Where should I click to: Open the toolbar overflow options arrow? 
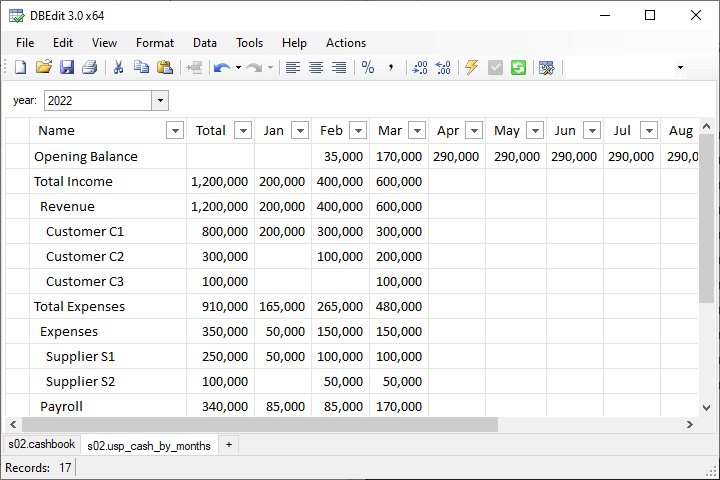[x=680, y=68]
